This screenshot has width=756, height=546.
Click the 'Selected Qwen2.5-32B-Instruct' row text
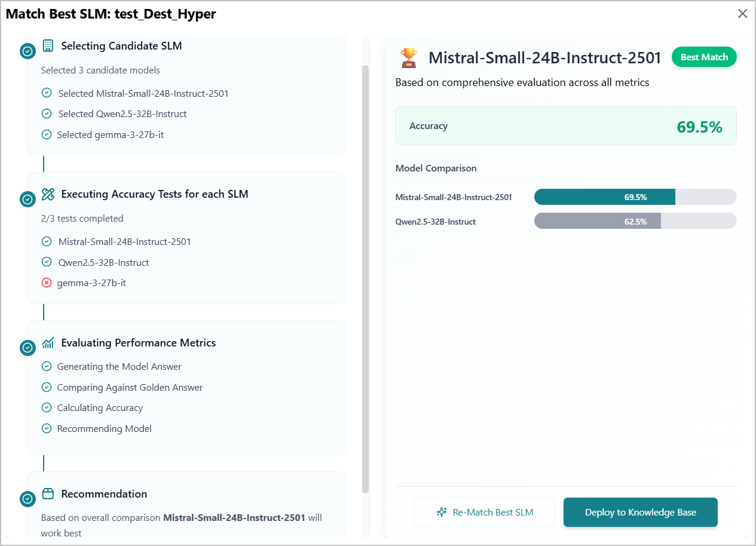[x=123, y=114]
